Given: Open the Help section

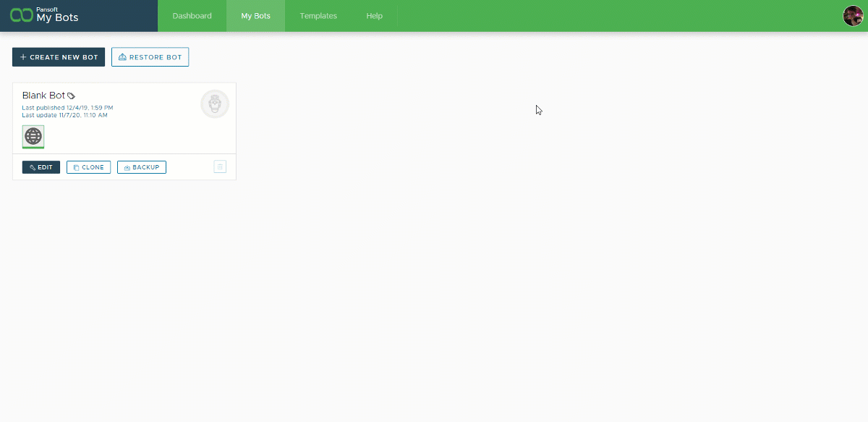Looking at the screenshot, I should click(374, 15).
